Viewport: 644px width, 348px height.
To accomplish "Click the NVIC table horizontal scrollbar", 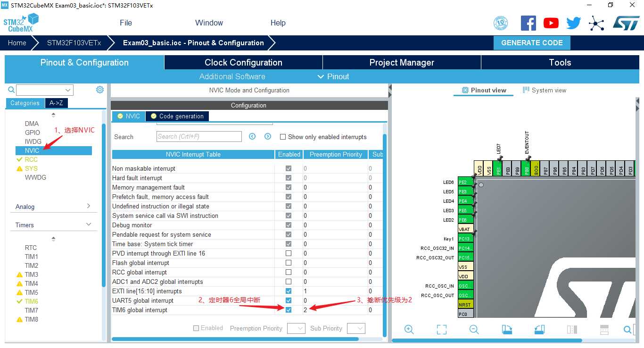I will click(235, 339).
